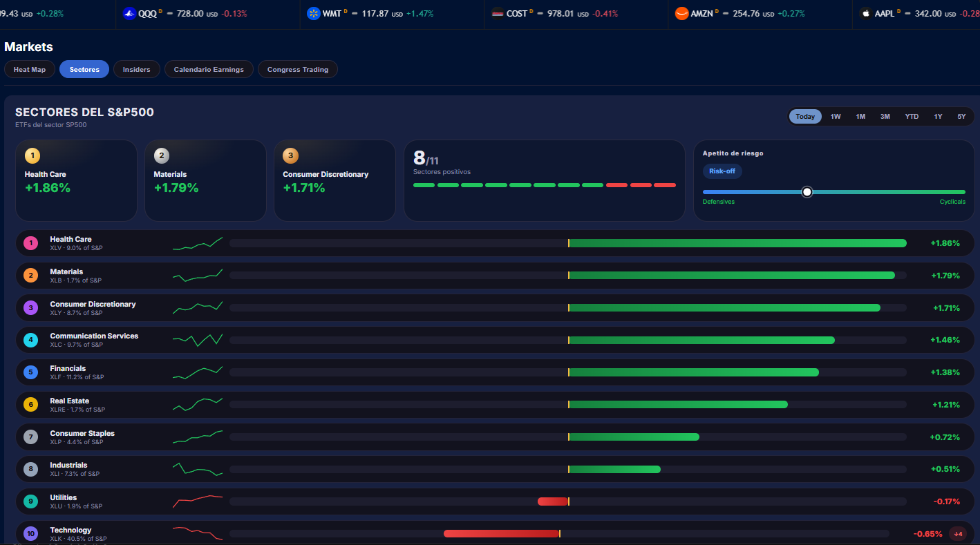Open the Heat Map tab

(x=30, y=69)
